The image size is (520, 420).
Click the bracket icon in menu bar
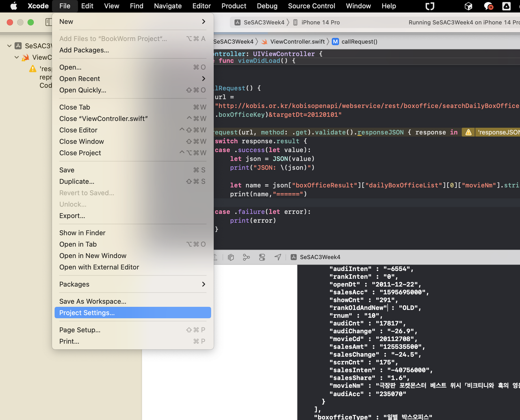[430, 6]
